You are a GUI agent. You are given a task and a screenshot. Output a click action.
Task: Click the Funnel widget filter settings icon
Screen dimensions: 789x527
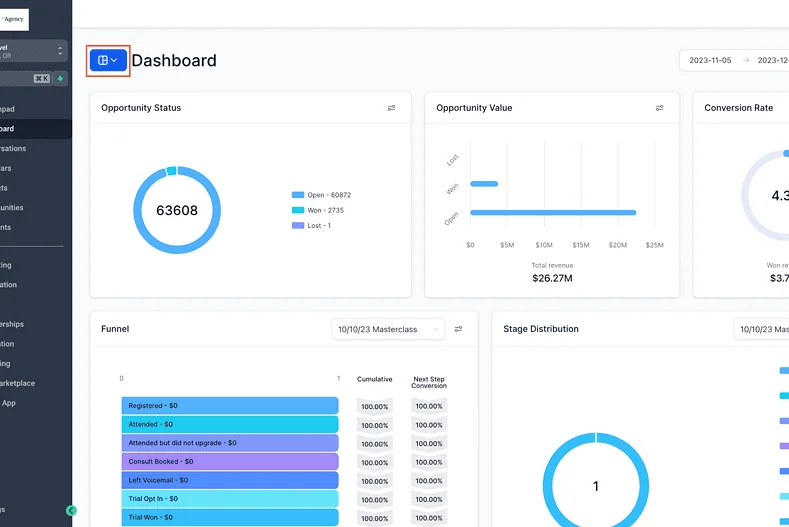click(x=458, y=329)
